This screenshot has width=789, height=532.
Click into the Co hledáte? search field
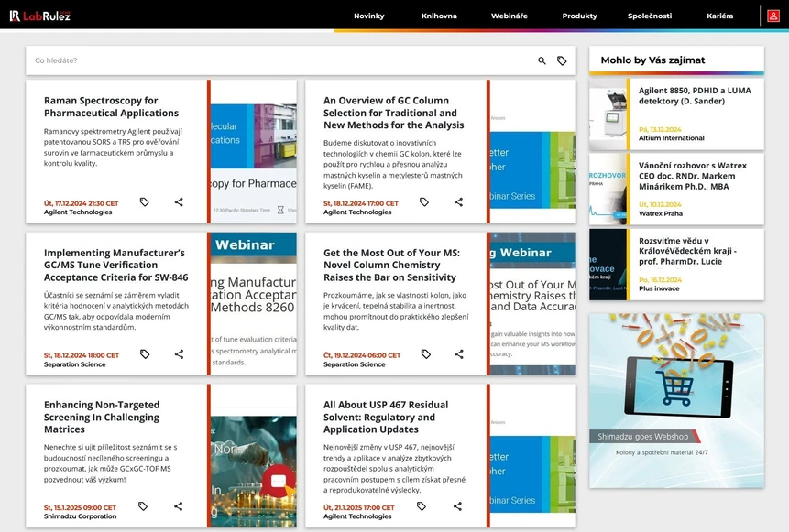[275, 61]
